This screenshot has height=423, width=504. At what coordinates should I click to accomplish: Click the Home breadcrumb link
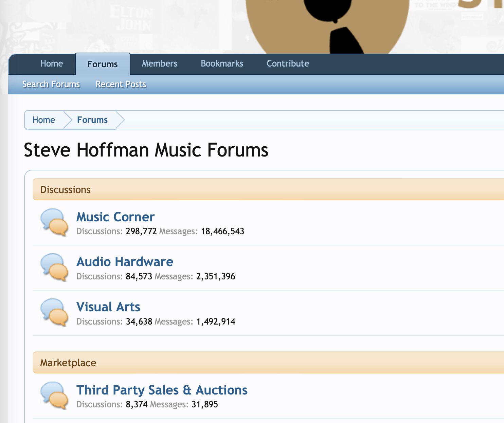click(x=44, y=120)
